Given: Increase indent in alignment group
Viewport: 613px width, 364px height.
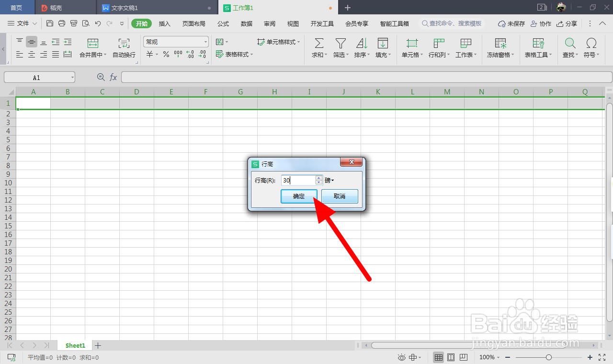Looking at the screenshot, I should pos(68,42).
